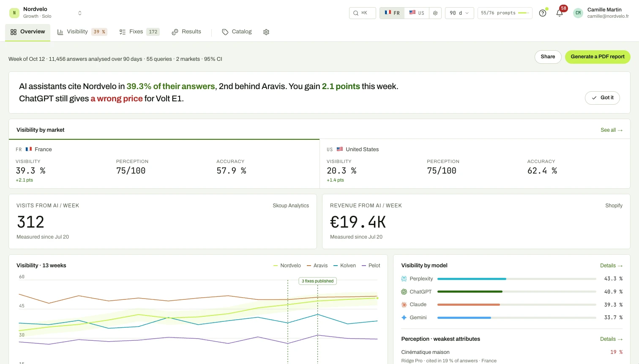Open the Fixes tab
Image resolution: width=639 pixels, height=364 pixels.
pyautogui.click(x=139, y=32)
